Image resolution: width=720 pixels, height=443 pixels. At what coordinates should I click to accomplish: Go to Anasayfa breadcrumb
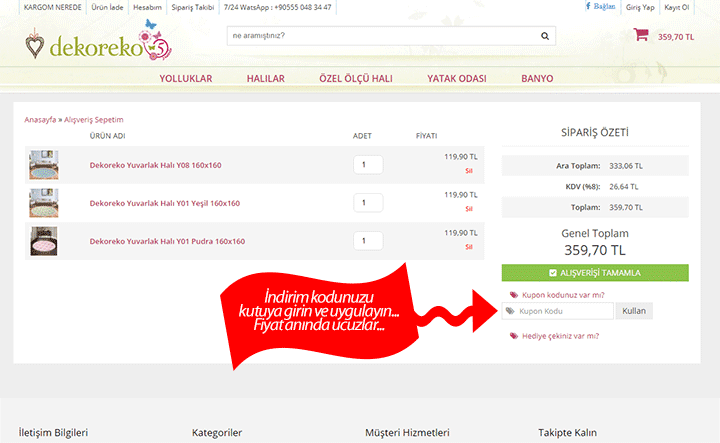click(x=40, y=120)
